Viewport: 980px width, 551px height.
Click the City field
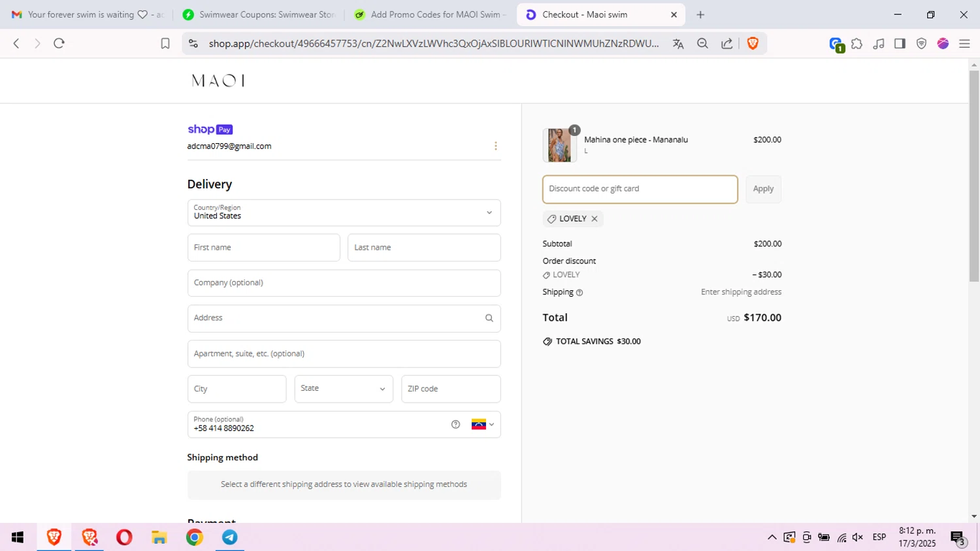tap(237, 389)
